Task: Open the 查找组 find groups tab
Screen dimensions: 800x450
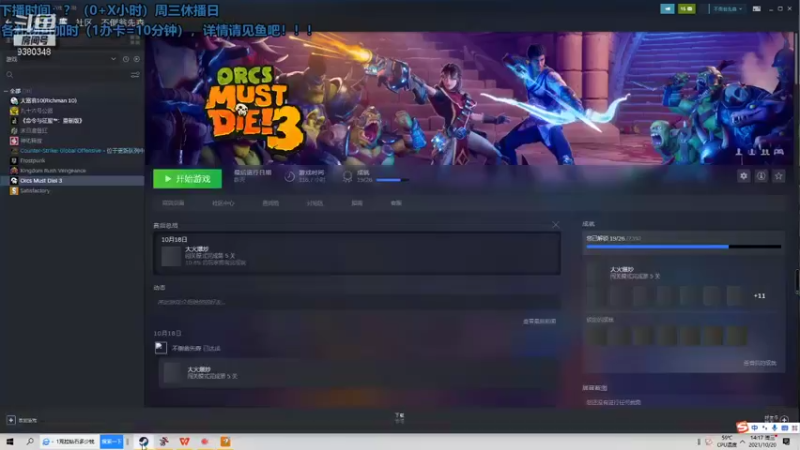Action: [x=270, y=203]
